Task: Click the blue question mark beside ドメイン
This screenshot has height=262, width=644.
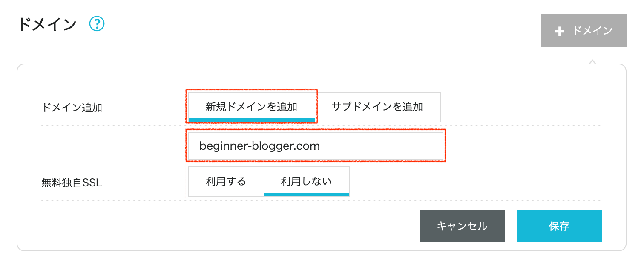Action: (x=98, y=24)
